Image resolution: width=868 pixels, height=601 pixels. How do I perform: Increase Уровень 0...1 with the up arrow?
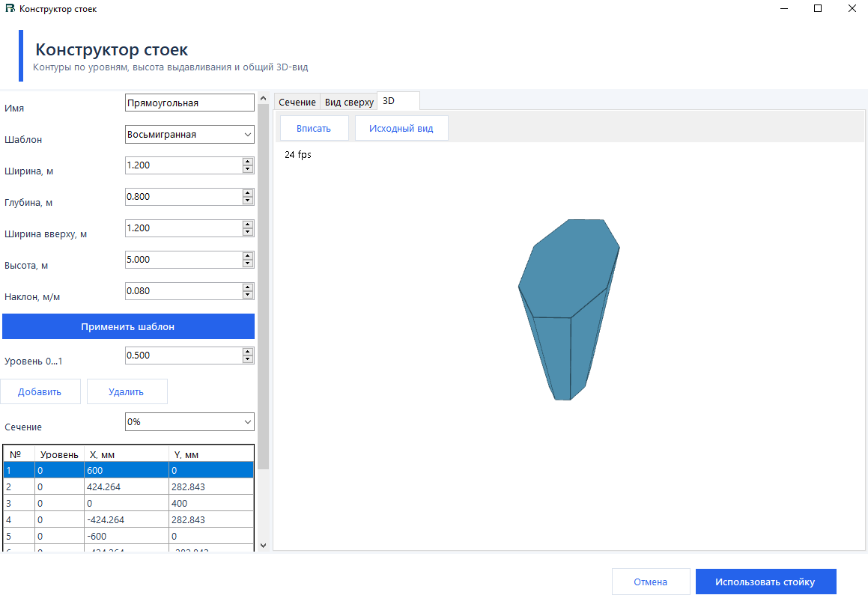pos(248,352)
